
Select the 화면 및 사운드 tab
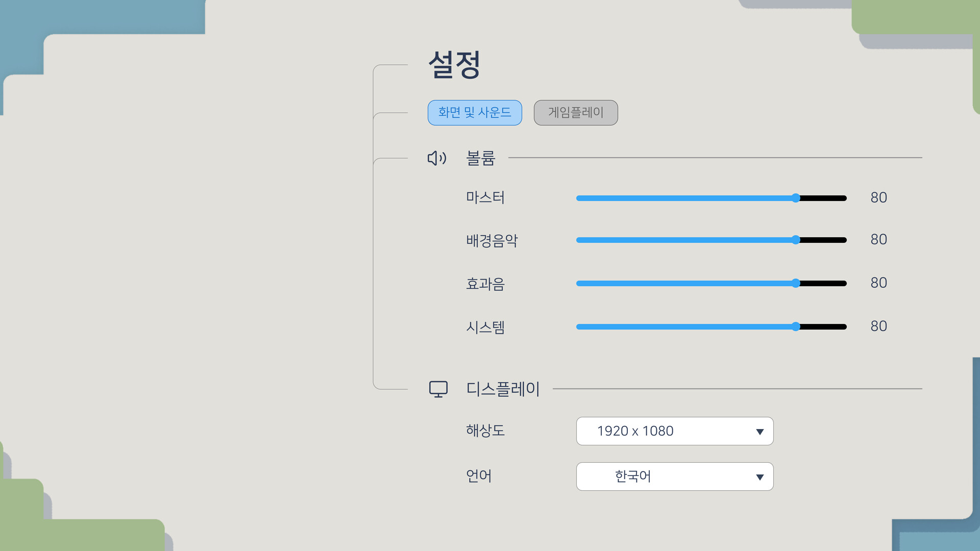(475, 113)
